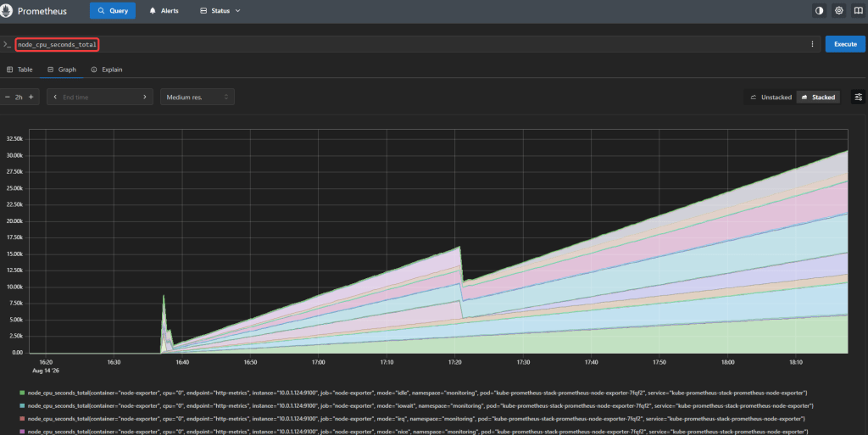Click the purple swatch for mode nice series
This screenshot has height=435, width=868.
[x=22, y=432]
